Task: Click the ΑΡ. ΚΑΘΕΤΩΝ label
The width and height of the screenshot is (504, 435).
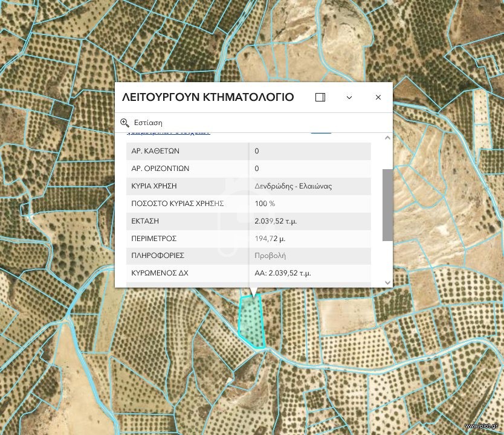Action: click(155, 151)
